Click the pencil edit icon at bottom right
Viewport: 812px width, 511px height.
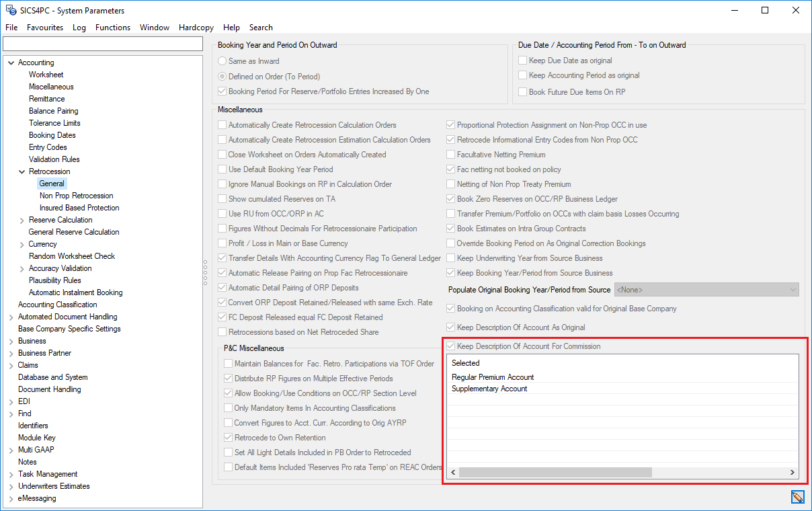797,497
